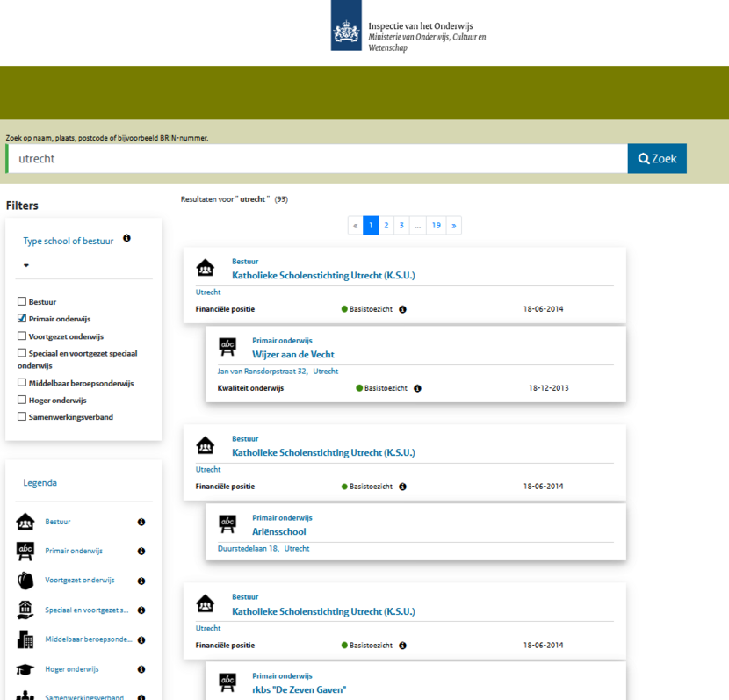Viewport: 729px width, 700px height.
Task: Show info for Middelbaar beroepsonderwijs legend row
Action: coord(141,640)
